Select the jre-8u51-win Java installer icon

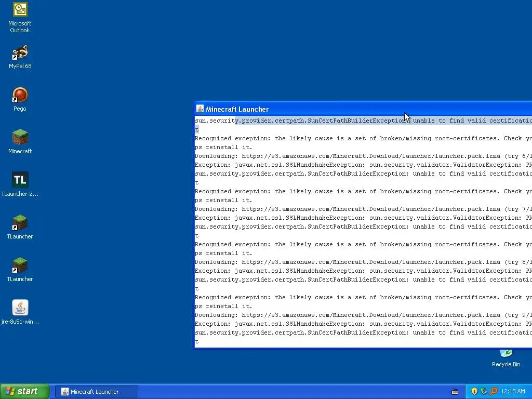[x=20, y=312]
